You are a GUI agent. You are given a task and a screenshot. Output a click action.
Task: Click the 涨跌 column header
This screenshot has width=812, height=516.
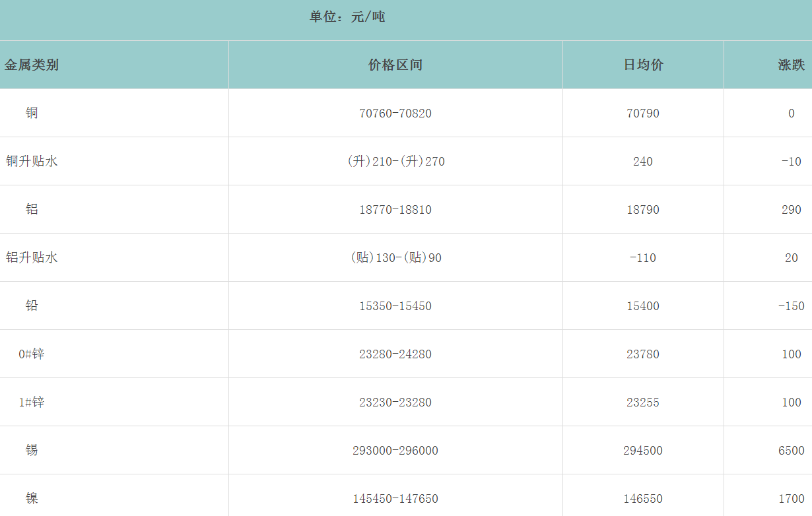point(791,65)
